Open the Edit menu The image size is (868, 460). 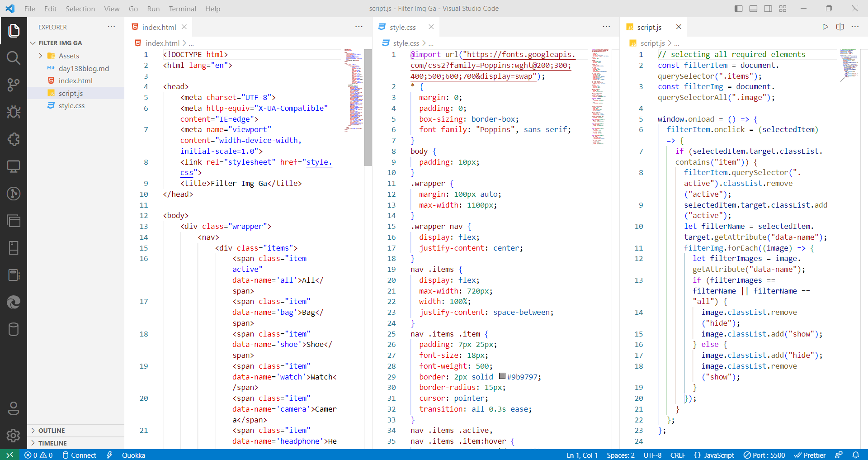(x=50, y=9)
